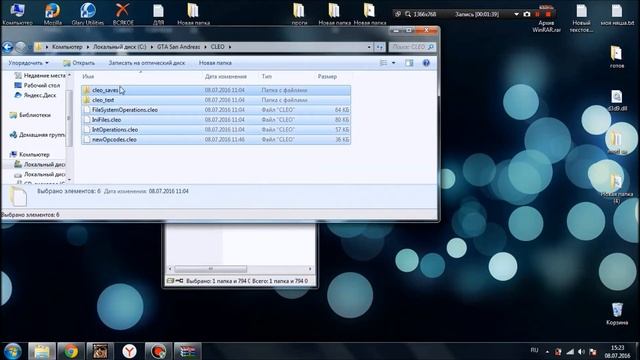Open the ВСЯКОЕ desktop icon
The height and width of the screenshot is (360, 640).
pyautogui.click(x=123, y=14)
